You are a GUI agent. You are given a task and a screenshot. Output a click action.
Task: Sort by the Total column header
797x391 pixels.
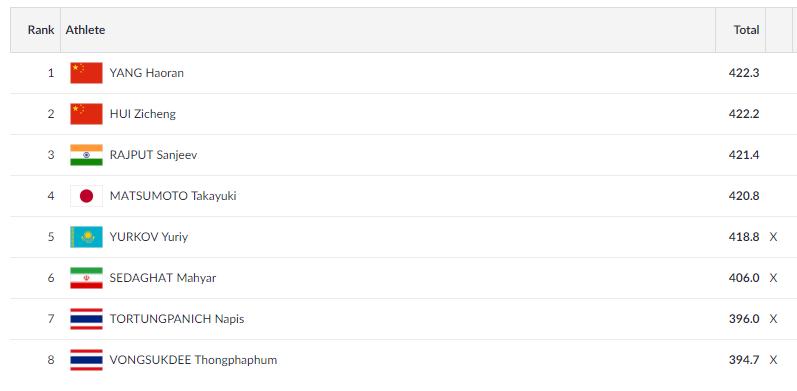click(x=746, y=30)
